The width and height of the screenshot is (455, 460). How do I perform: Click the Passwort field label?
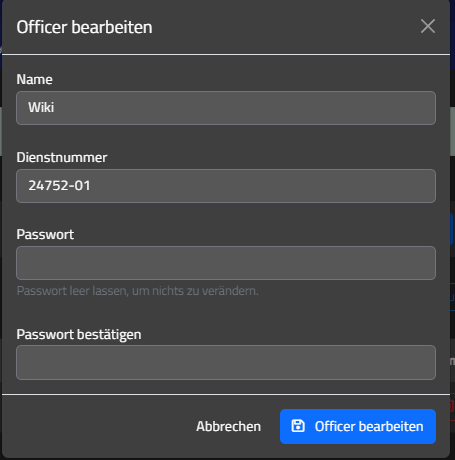45,234
